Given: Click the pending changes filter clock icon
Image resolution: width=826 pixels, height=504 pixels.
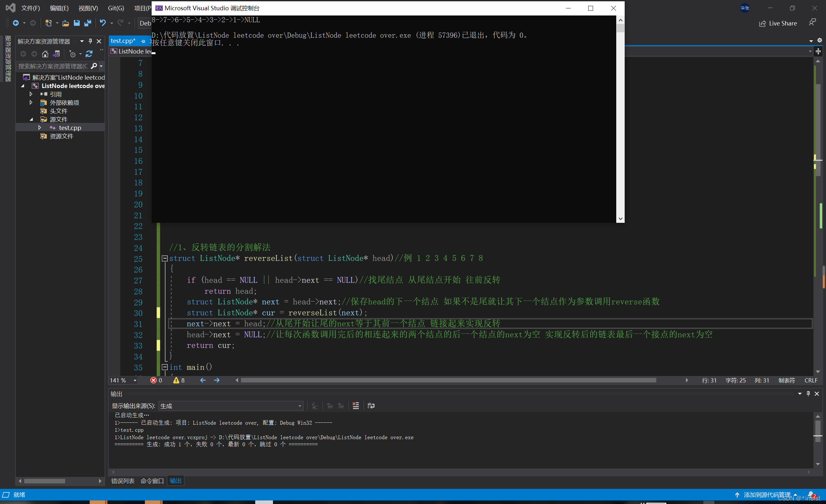Looking at the screenshot, I should [x=72, y=54].
